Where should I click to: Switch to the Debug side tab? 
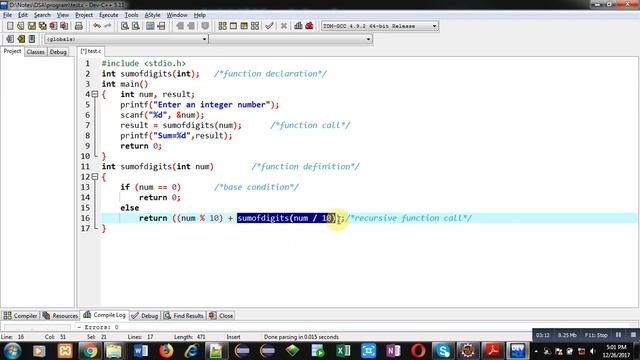58,52
